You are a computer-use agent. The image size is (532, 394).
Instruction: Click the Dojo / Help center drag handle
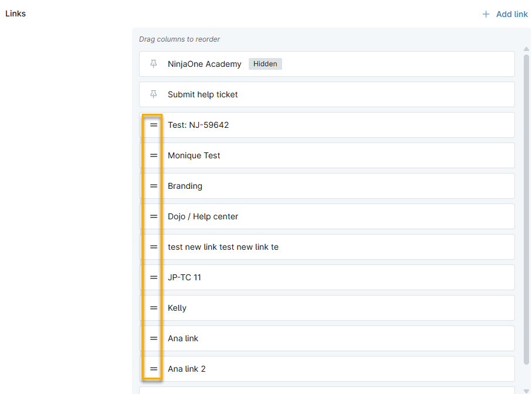coord(154,216)
